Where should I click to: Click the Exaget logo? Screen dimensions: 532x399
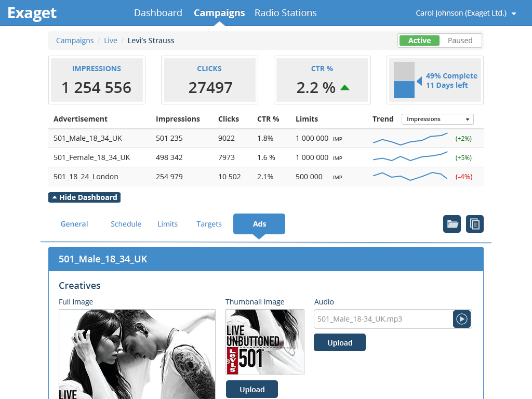(32, 13)
